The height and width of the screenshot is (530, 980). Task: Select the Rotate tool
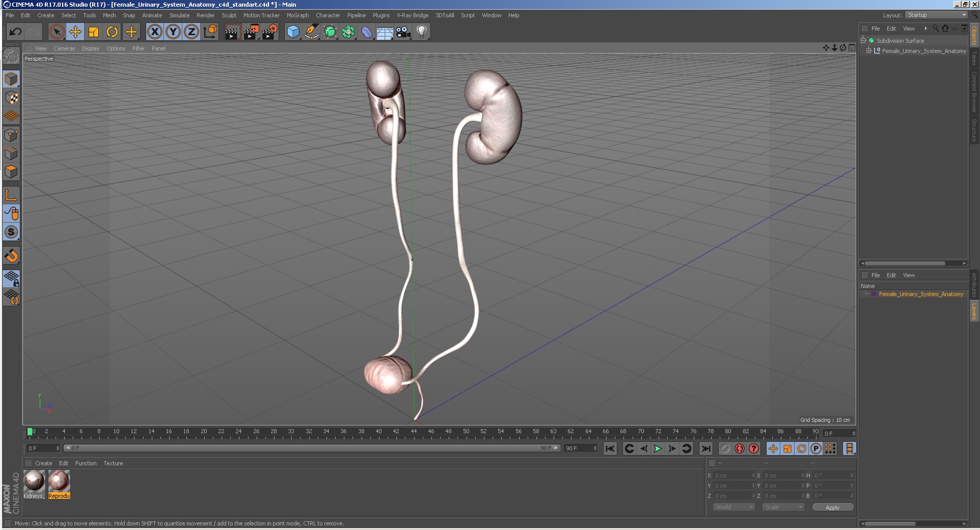tap(112, 32)
